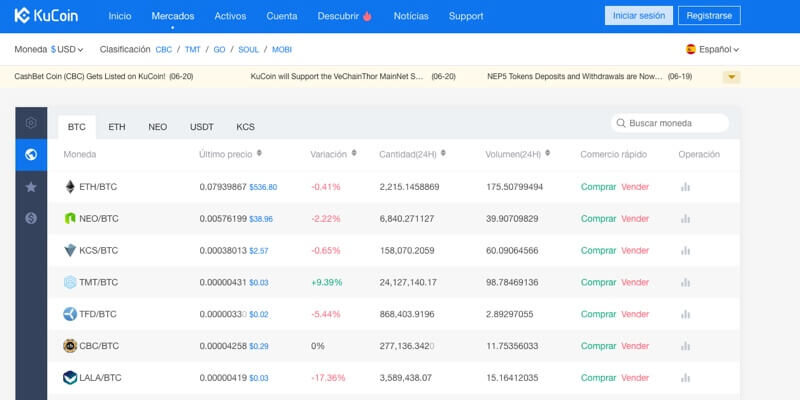Open the TMT classification link
Viewport: 800px width, 400px height.
(193, 49)
